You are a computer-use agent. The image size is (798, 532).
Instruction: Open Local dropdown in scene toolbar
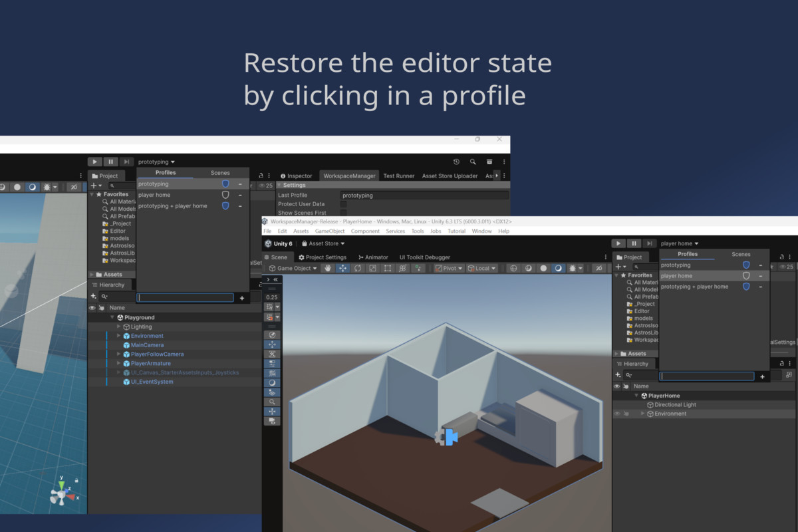481,268
